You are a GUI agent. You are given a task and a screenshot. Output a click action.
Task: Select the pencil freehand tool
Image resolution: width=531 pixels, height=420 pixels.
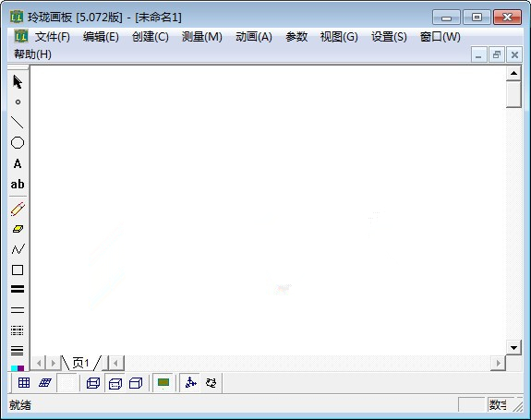click(18, 209)
